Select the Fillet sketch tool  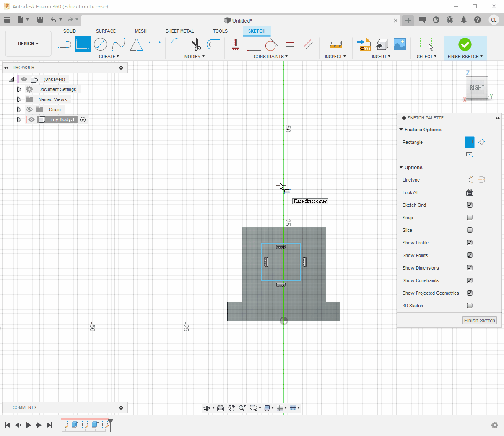177,44
